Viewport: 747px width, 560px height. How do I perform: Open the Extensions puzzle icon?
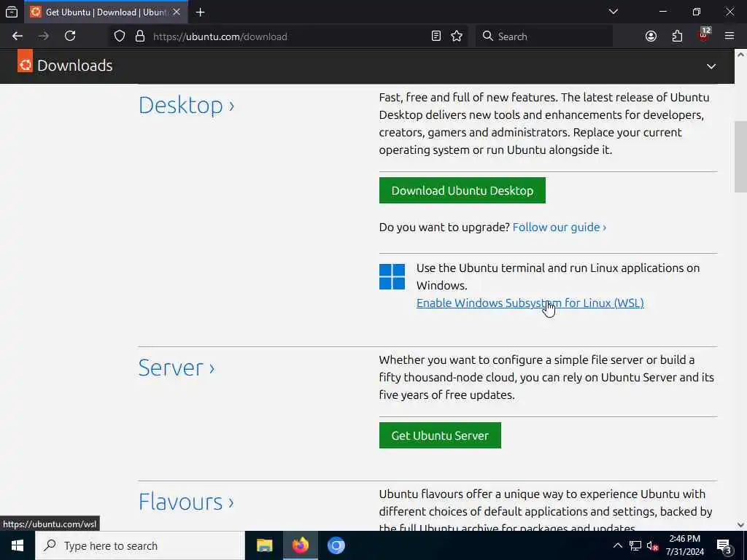pyautogui.click(x=678, y=36)
